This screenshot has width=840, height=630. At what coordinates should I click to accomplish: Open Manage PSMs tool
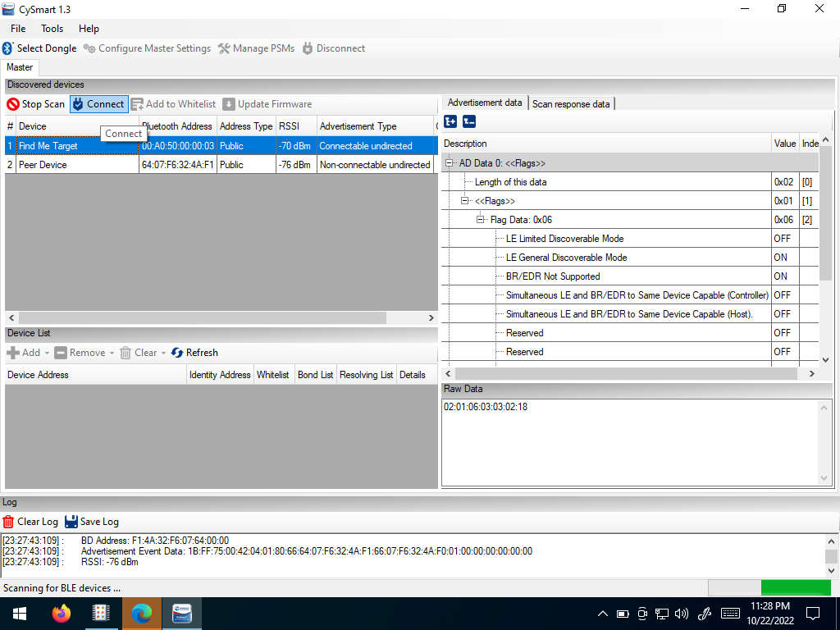pyautogui.click(x=257, y=48)
